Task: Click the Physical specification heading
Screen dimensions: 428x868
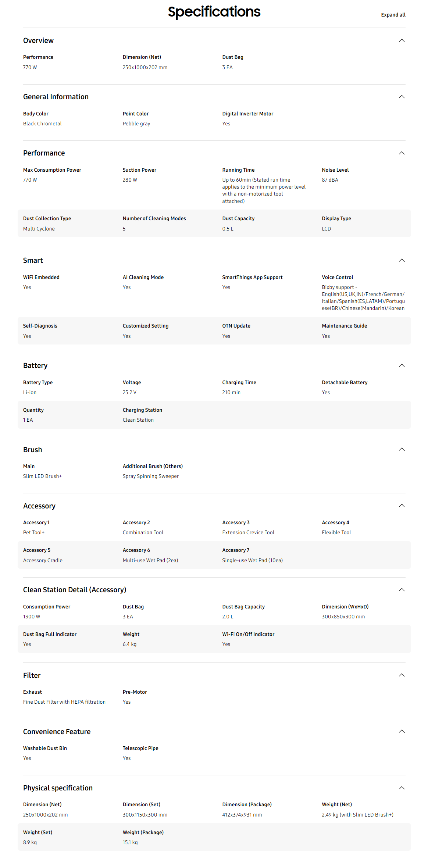Action: coord(58,788)
